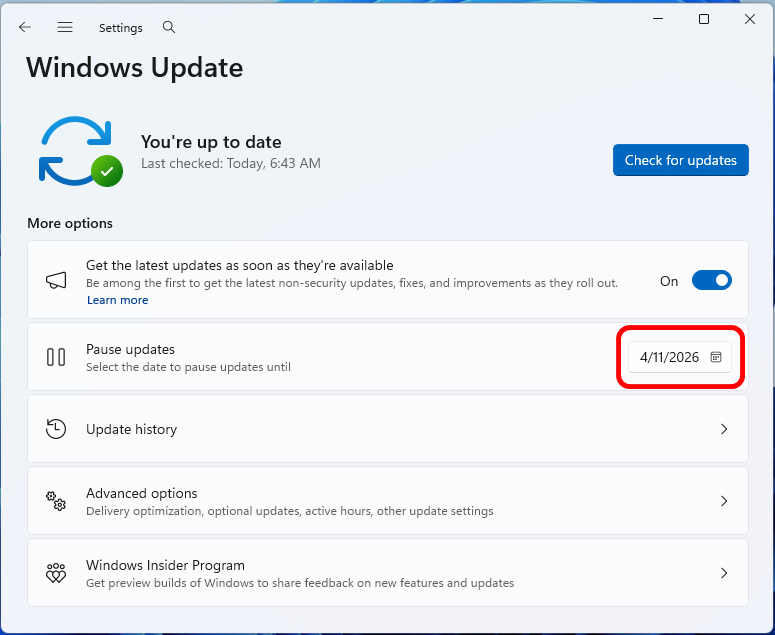Click the Advanced options gears icon
Image resolution: width=775 pixels, height=635 pixels.
click(56, 501)
